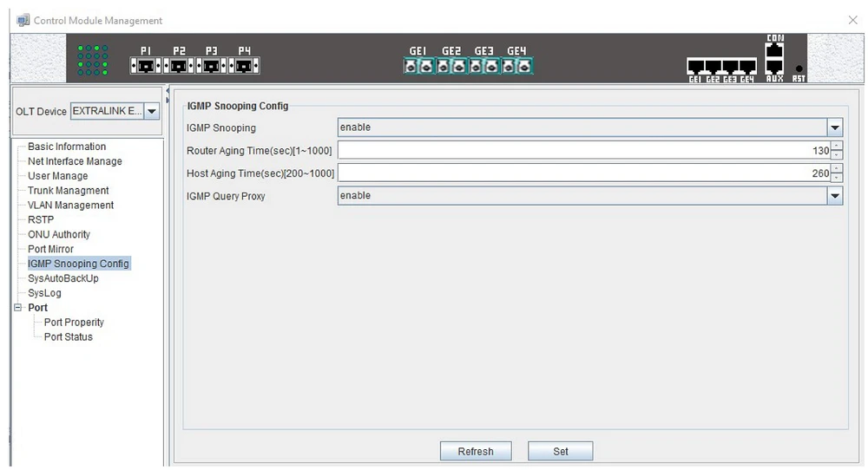Click the CON console port icon
The height and width of the screenshot is (470, 868).
pyautogui.click(x=774, y=49)
